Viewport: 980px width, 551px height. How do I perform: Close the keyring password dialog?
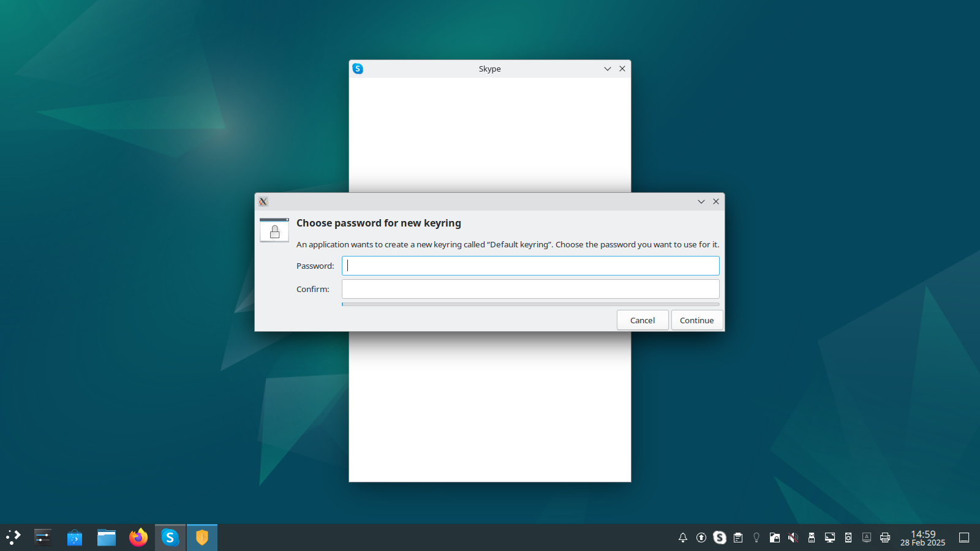pos(716,201)
